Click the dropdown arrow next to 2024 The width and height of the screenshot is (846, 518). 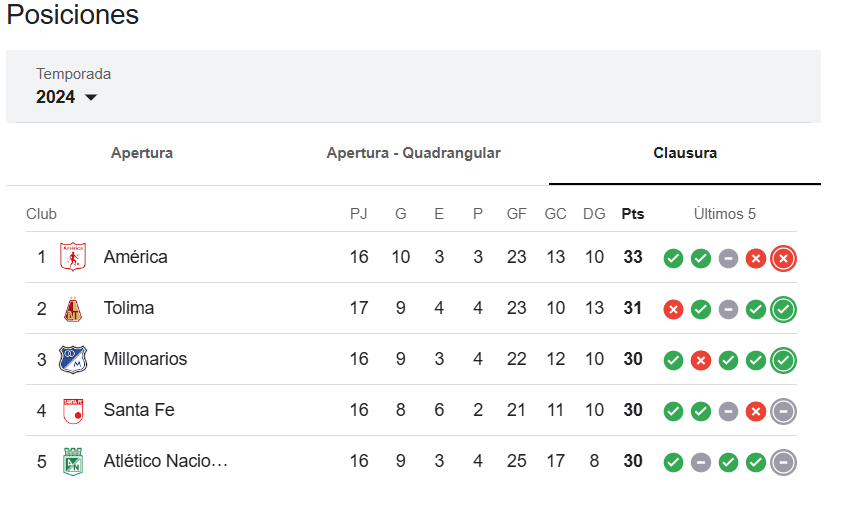pos(91,98)
